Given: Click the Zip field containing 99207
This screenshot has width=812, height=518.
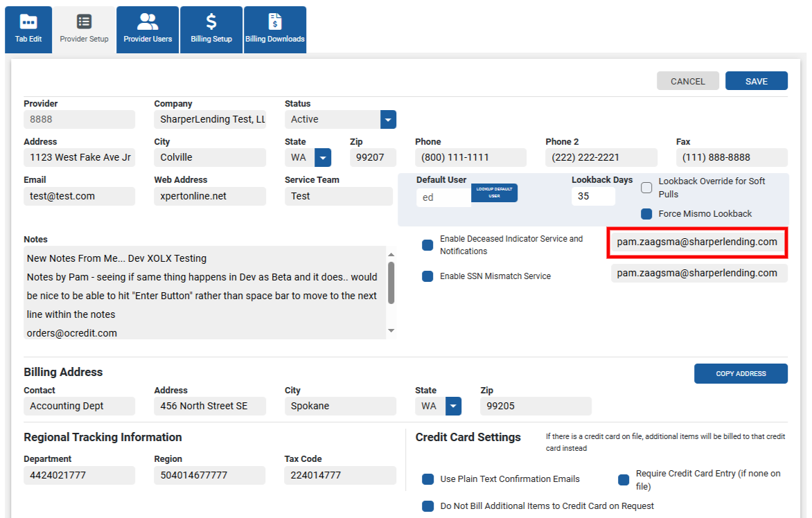Looking at the screenshot, I should click(x=373, y=157).
